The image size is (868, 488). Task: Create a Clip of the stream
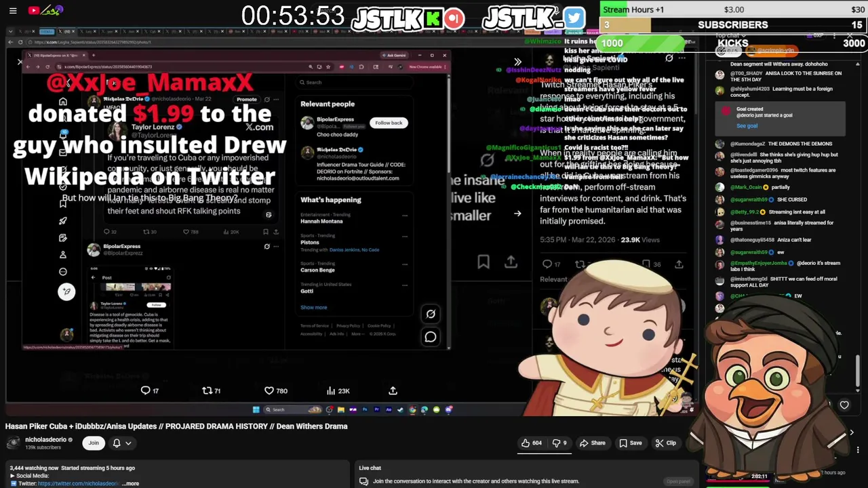[x=665, y=443]
